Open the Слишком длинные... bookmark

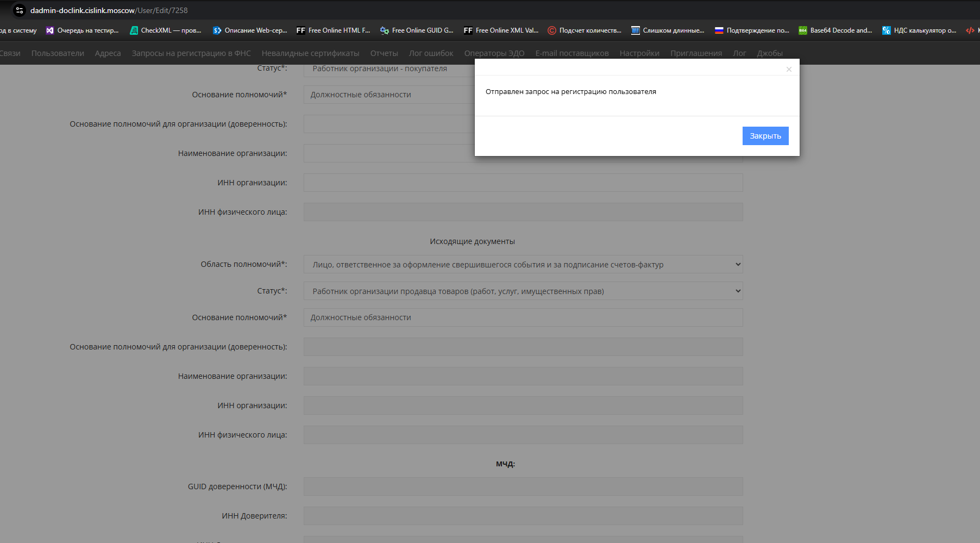pos(668,30)
